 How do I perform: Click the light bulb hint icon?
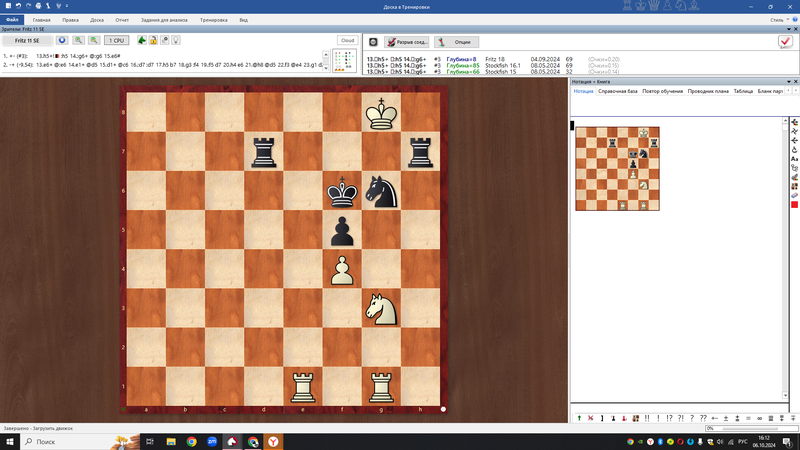coord(176,41)
